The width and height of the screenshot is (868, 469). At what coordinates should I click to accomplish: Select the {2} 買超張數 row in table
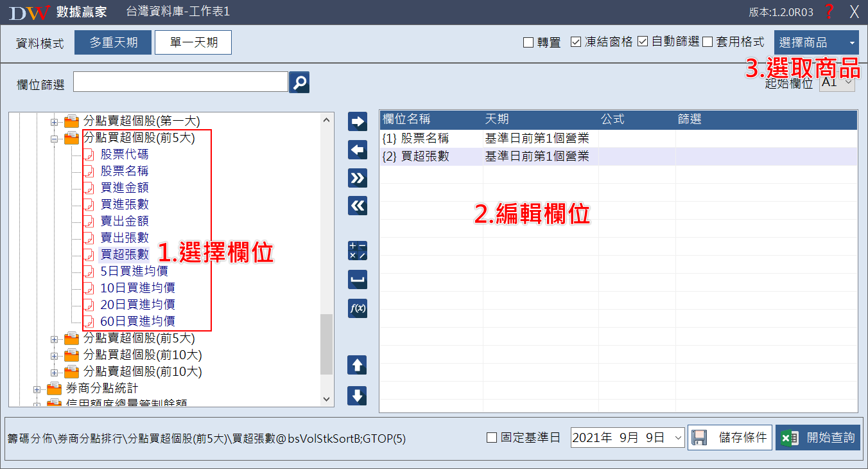point(618,156)
